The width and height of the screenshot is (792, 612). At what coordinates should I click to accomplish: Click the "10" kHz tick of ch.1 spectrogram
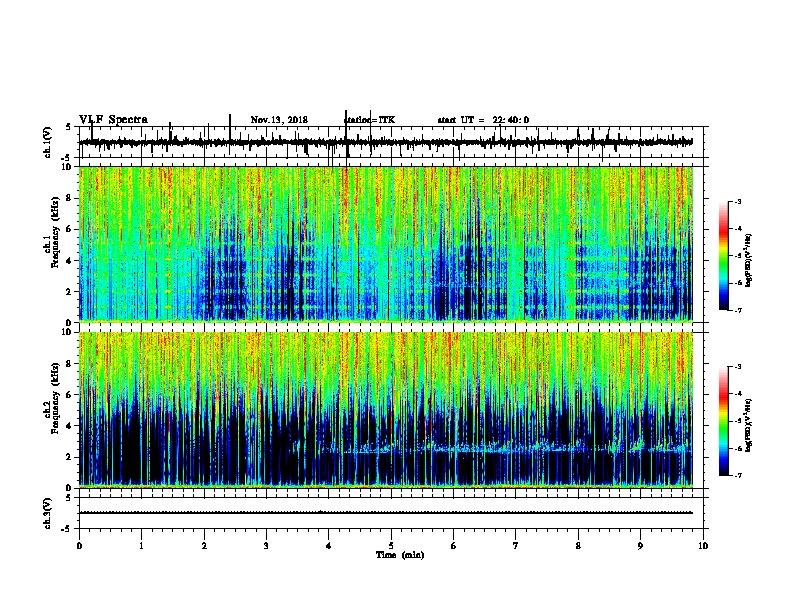(x=67, y=167)
